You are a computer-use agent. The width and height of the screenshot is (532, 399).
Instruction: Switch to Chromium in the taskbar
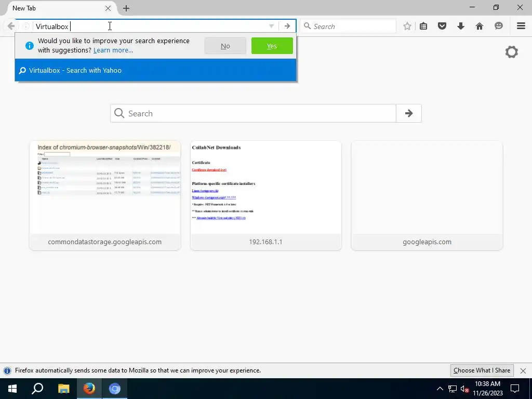tap(115, 389)
